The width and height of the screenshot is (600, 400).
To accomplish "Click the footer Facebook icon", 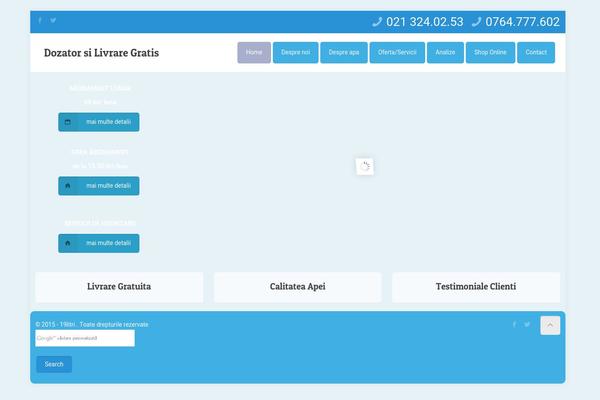I will coord(514,325).
